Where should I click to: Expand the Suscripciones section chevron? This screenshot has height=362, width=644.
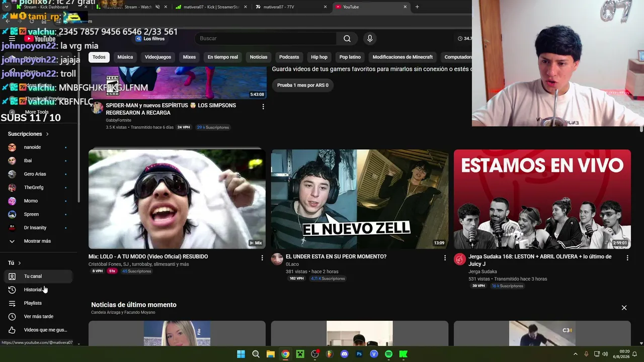[x=47, y=134]
